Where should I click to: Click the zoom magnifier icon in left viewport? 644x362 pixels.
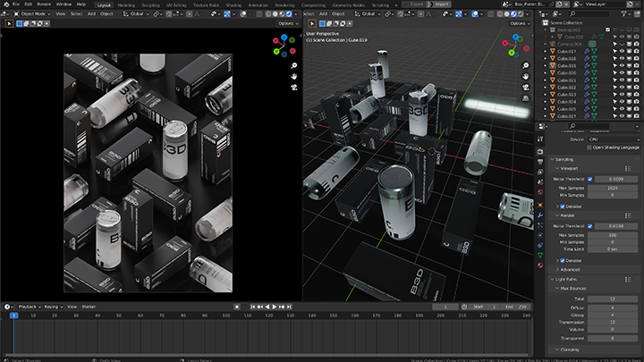(x=293, y=65)
